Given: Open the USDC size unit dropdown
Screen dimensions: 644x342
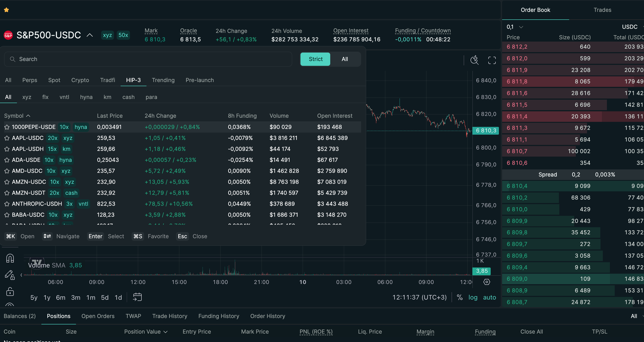Looking at the screenshot, I should click(632, 27).
